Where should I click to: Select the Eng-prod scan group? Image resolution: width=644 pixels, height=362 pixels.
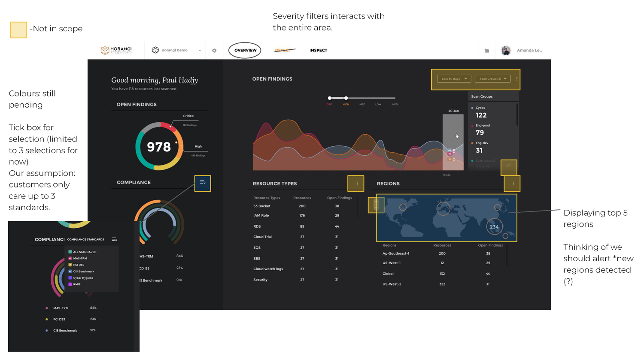coord(483,130)
